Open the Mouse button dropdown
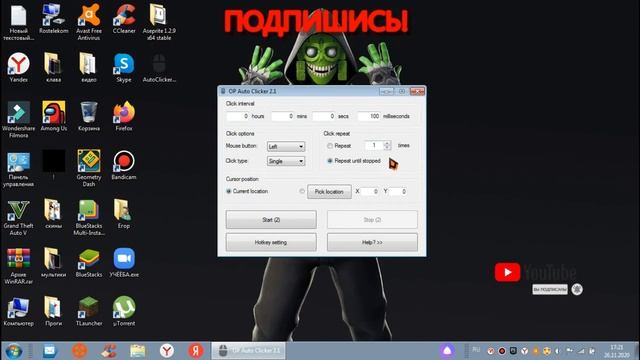Viewport: 640px width, 360px height. [x=286, y=147]
